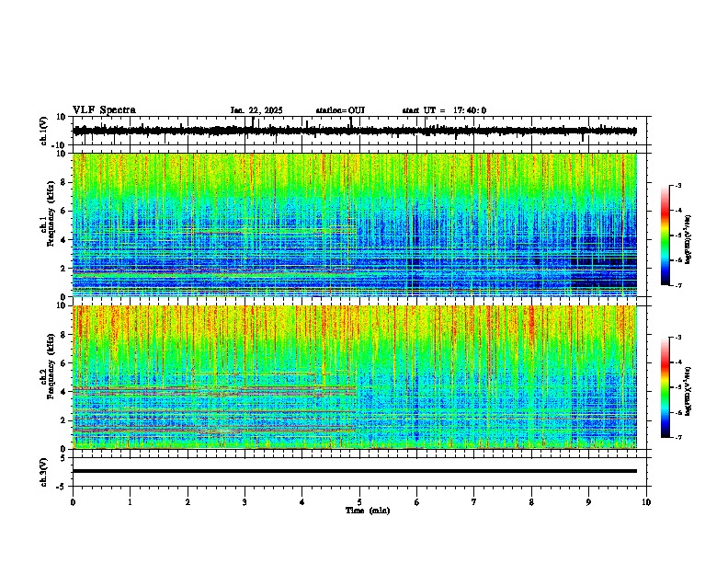Viewport: 728px width, 563px height.
Task: Click the "6" kHz tick on the ch.2 frequency axis
Action: click(x=63, y=362)
